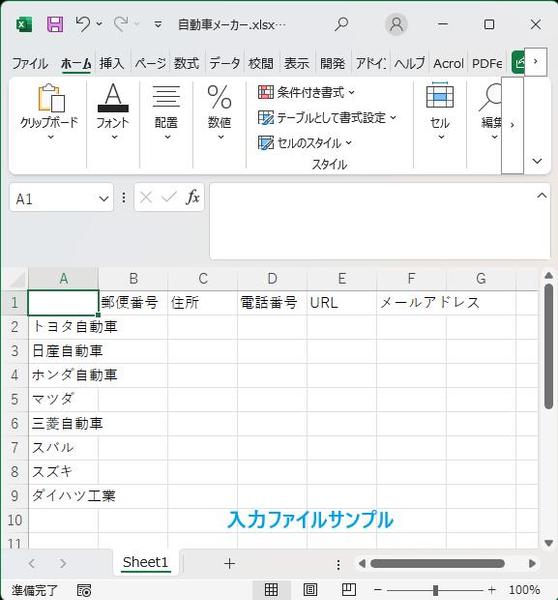Open 条件付き書式 menu
Image resolution: width=558 pixels, height=600 pixels.
point(306,92)
